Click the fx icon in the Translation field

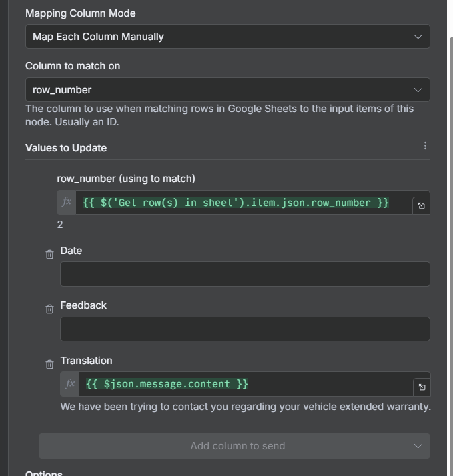tap(70, 384)
